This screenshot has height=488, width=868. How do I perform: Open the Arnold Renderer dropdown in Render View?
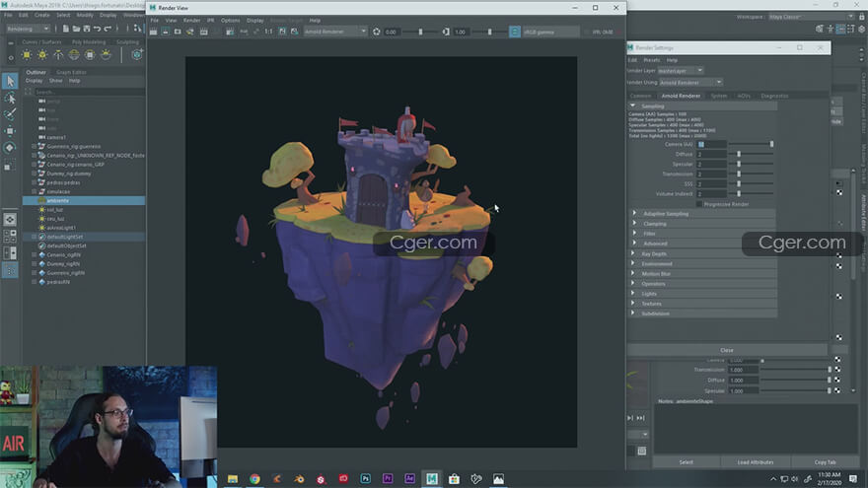coord(334,32)
